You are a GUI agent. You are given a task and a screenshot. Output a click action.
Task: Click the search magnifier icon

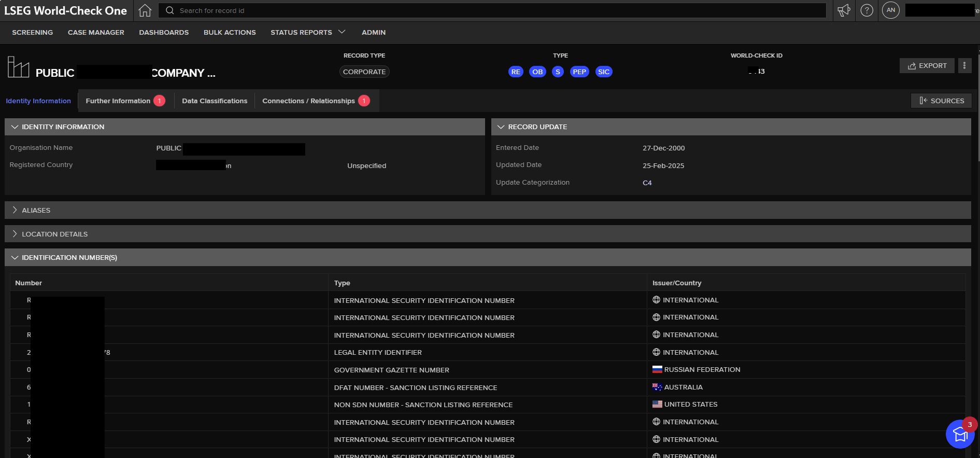[x=169, y=10]
